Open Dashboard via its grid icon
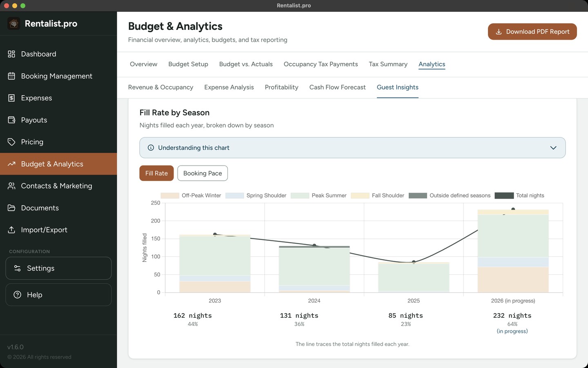 click(x=11, y=54)
